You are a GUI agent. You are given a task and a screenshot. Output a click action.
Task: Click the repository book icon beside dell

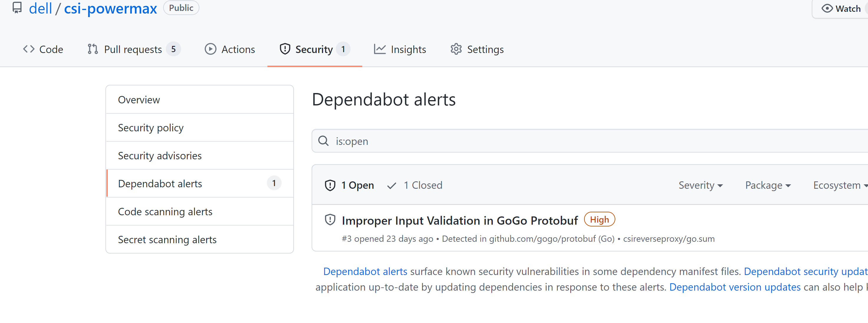click(x=17, y=8)
